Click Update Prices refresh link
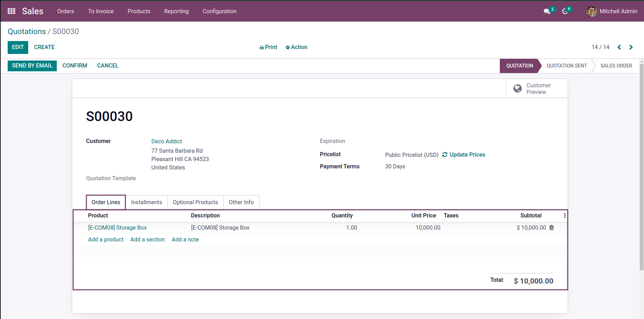Image resolution: width=644 pixels, height=319 pixels. click(464, 154)
